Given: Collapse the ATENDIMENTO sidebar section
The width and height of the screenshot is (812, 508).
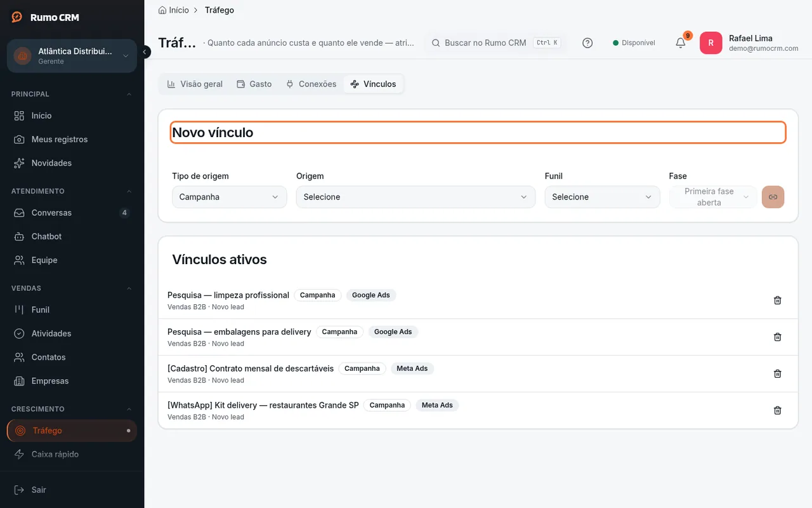Looking at the screenshot, I should 72,191.
